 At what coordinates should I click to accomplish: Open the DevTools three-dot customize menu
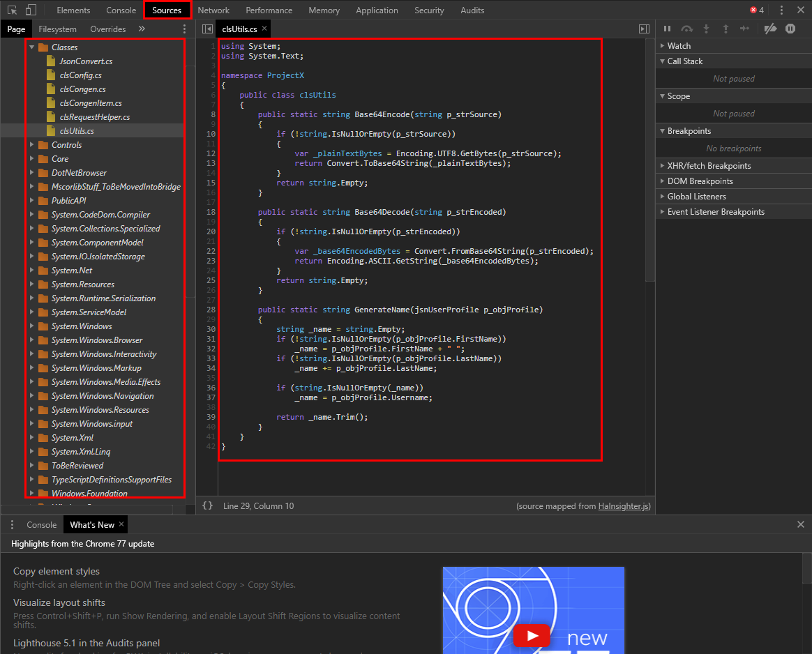coord(781,10)
